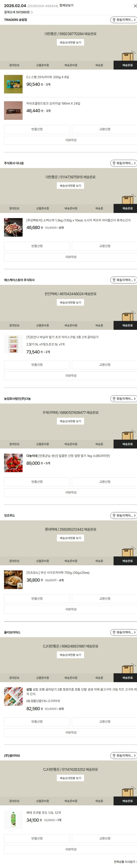Image resolution: width=137 pixels, height=868 pixels.
Task: Click the location pin for 올리브커머스
Action: coord(114,632)
